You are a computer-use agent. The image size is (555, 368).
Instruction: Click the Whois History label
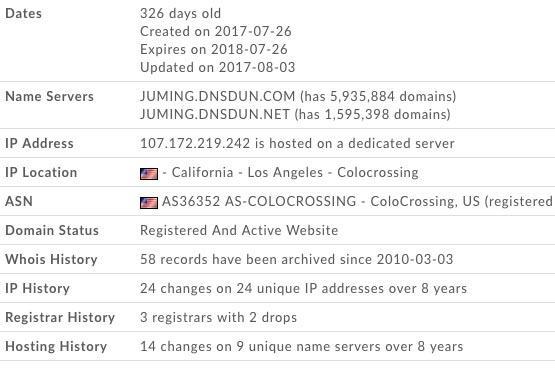tap(51, 259)
